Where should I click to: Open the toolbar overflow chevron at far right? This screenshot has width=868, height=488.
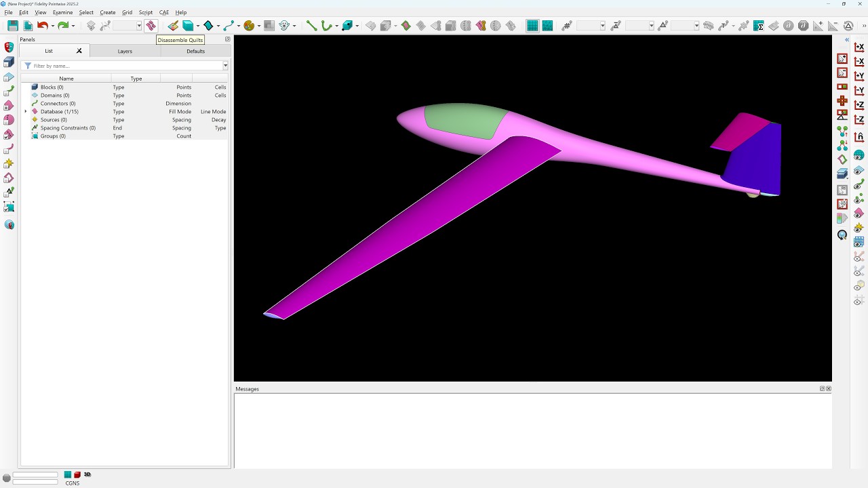tap(864, 26)
